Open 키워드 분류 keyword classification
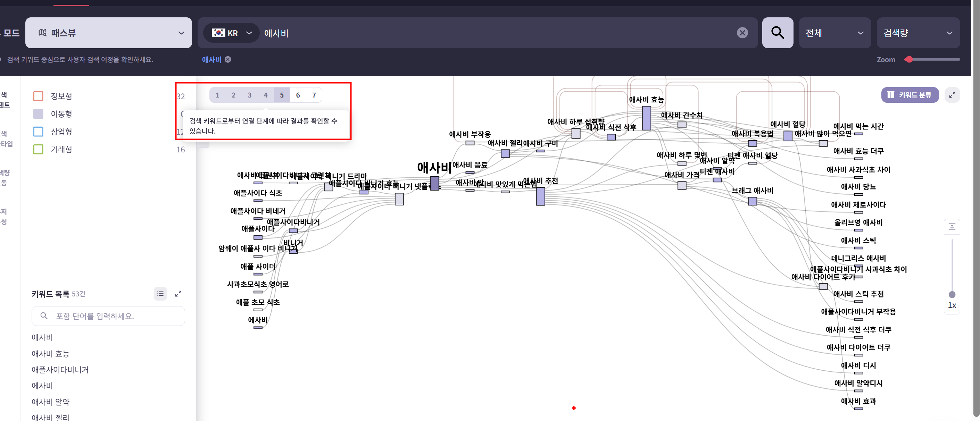 (909, 95)
